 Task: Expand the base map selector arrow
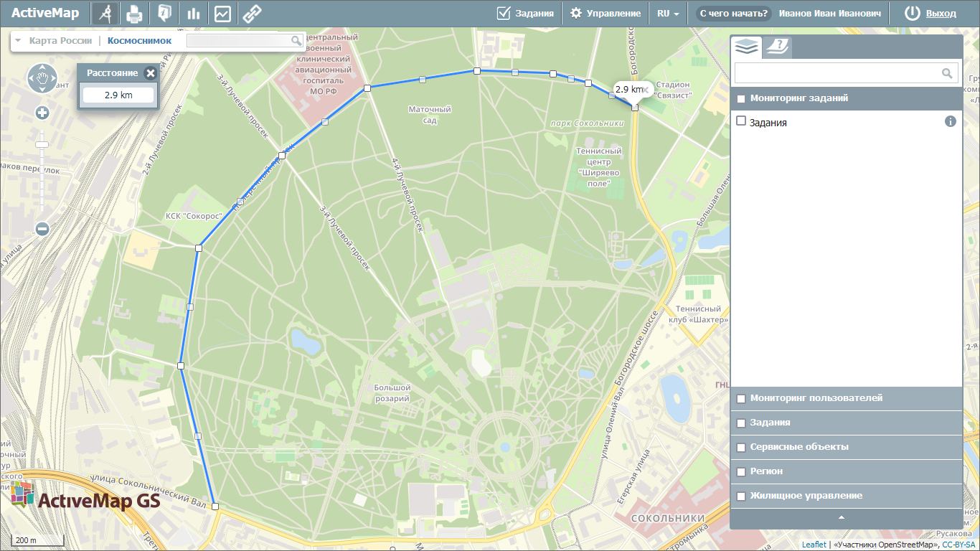(x=18, y=41)
